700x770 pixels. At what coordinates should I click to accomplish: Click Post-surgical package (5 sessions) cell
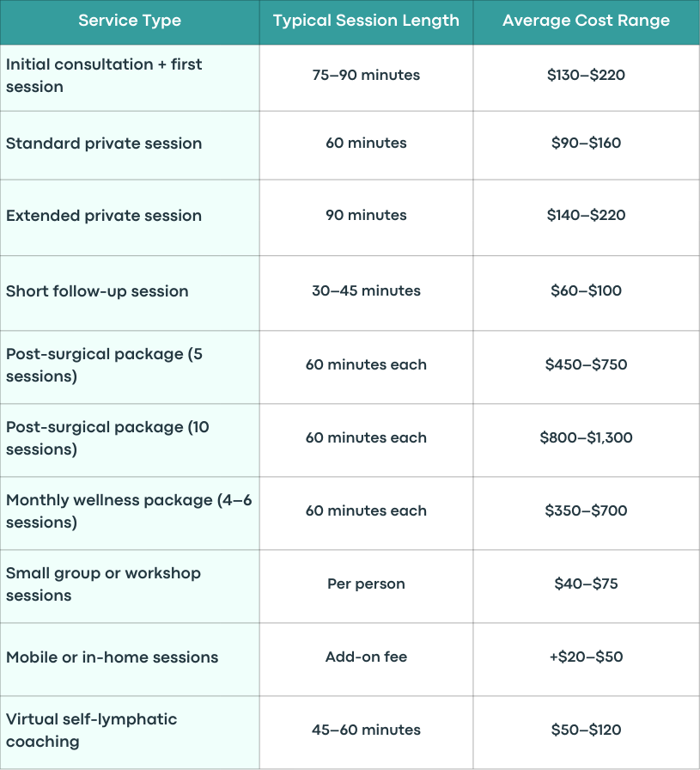click(x=130, y=367)
